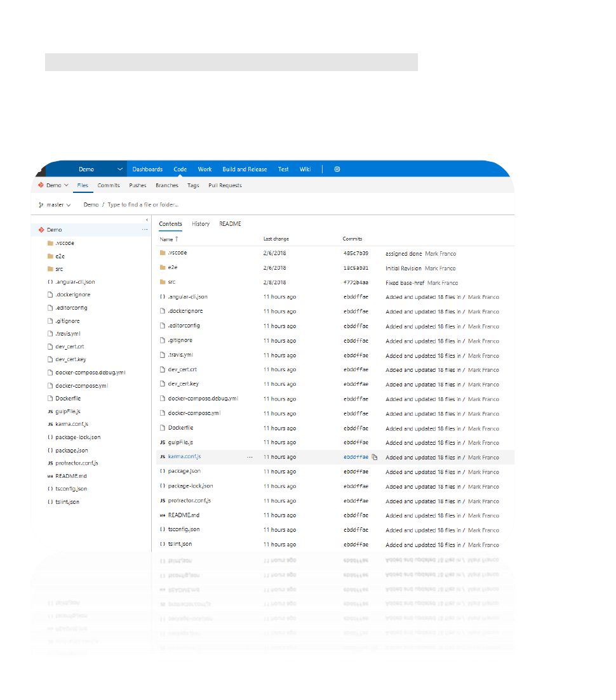This screenshot has width=616, height=700.
Task: Click the gulpFile.js JS icon in contents list
Action: (163, 442)
